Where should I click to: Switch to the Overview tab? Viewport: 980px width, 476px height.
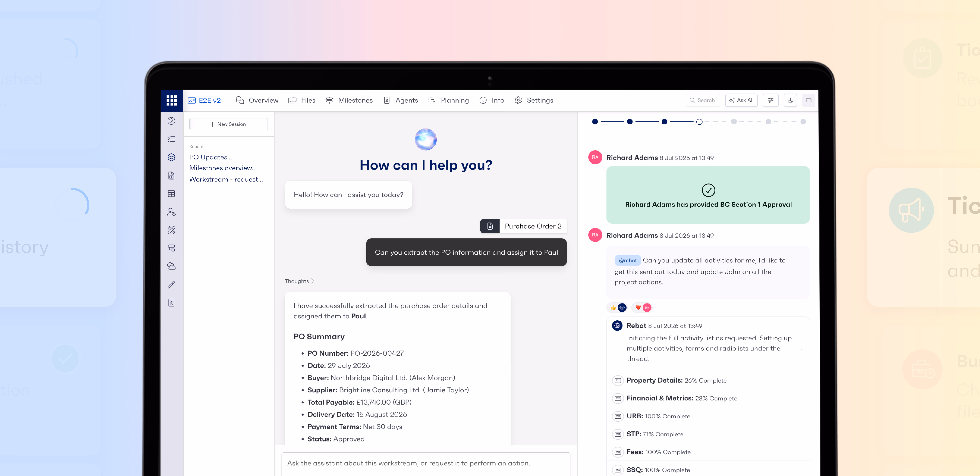257,100
